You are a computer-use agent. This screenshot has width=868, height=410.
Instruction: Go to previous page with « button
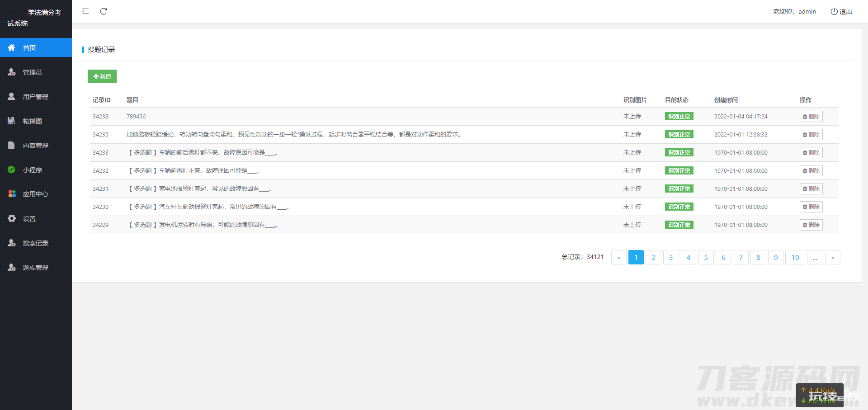coord(619,257)
